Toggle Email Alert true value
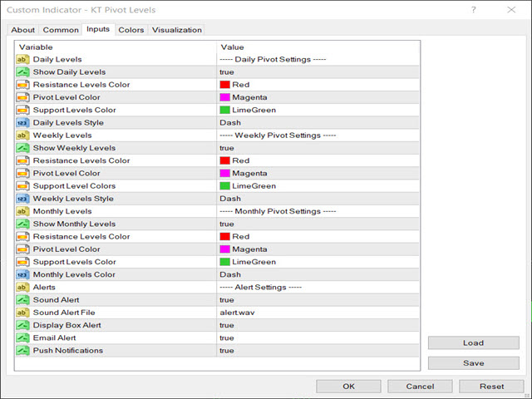532x399 pixels. pos(318,338)
